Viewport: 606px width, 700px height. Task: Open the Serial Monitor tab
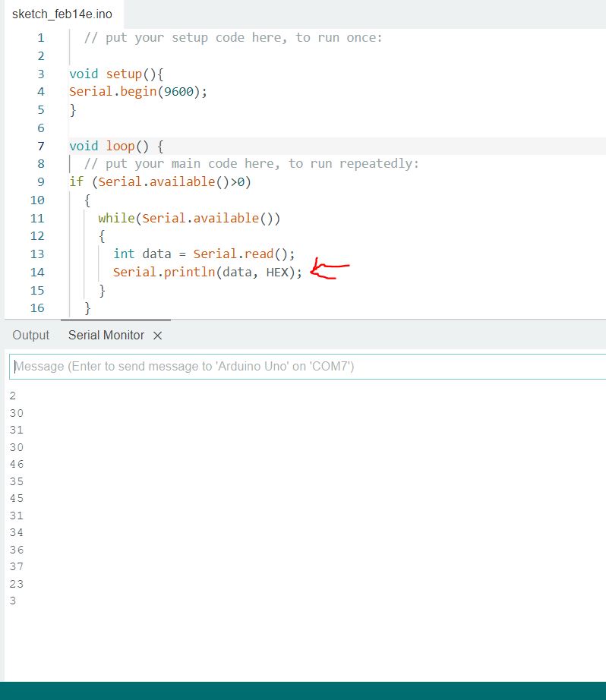tap(106, 335)
